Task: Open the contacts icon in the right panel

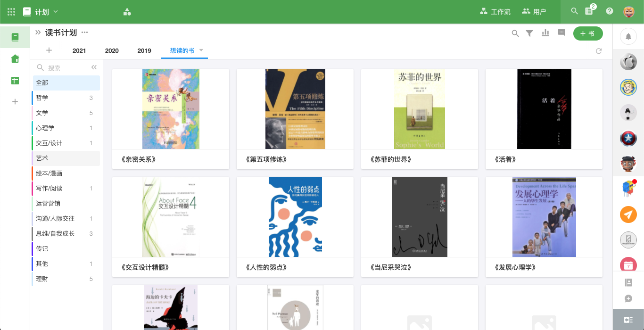Action: pyautogui.click(x=628, y=282)
